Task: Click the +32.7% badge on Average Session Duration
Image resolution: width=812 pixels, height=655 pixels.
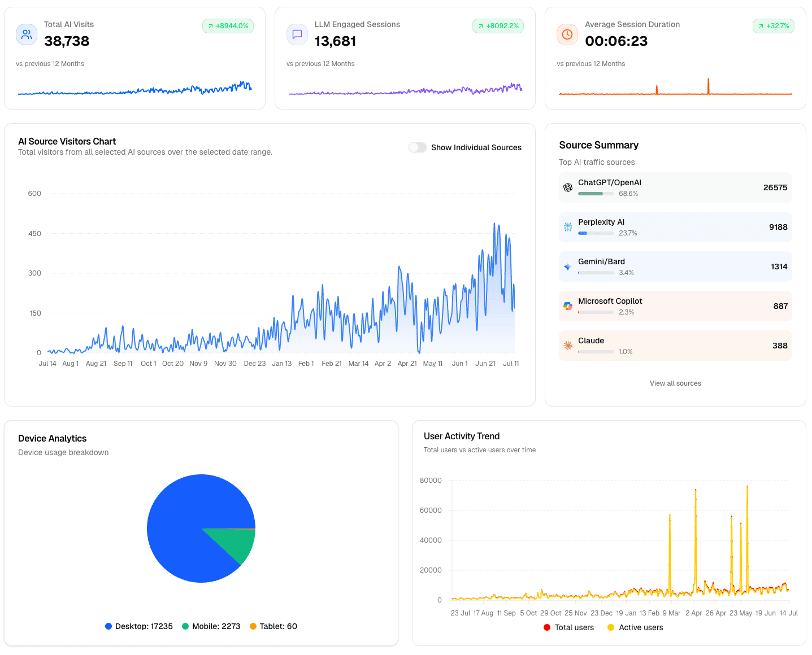Action: [773, 26]
